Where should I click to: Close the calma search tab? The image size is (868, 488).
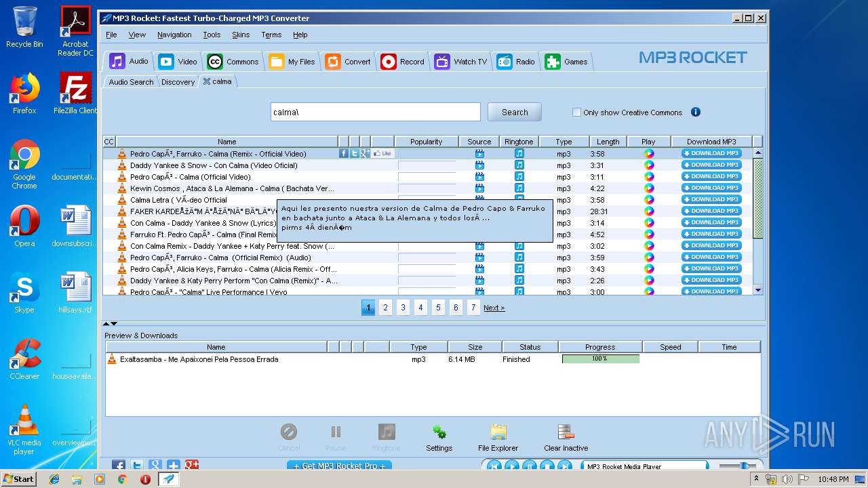click(x=206, y=81)
